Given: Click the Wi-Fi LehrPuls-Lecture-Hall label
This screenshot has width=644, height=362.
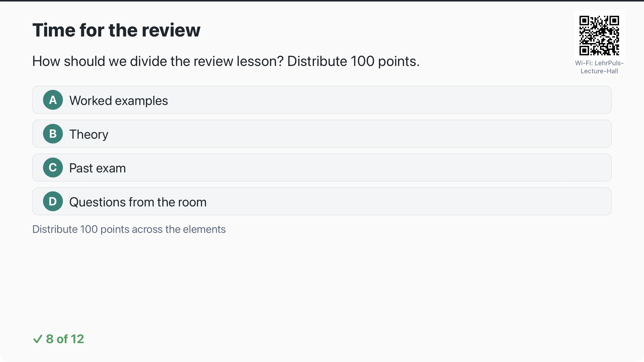Looking at the screenshot, I should (599, 67).
